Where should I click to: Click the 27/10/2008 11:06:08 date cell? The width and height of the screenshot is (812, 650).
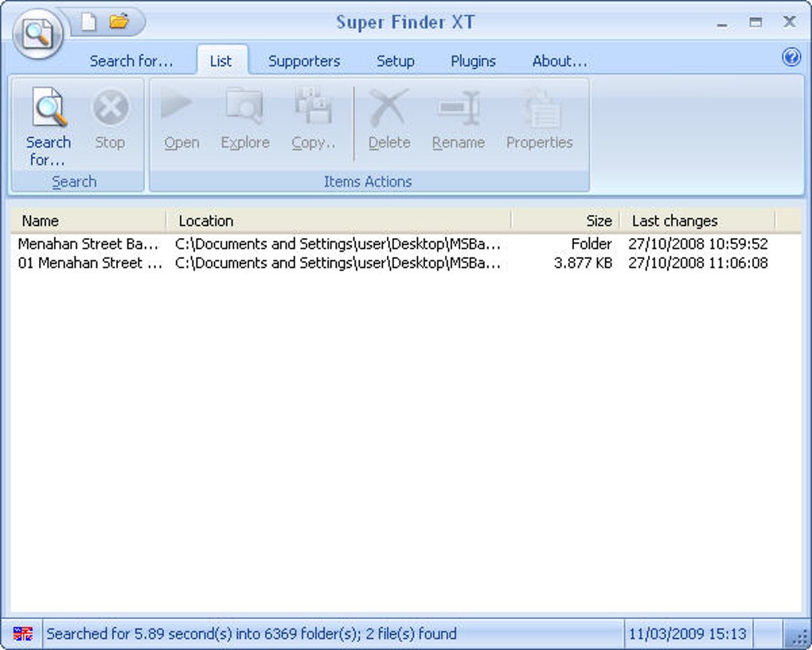point(698,263)
